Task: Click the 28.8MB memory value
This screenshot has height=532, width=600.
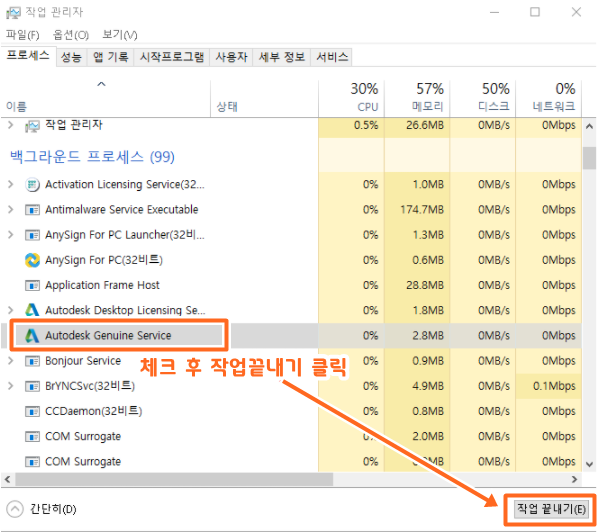Action: 425,285
